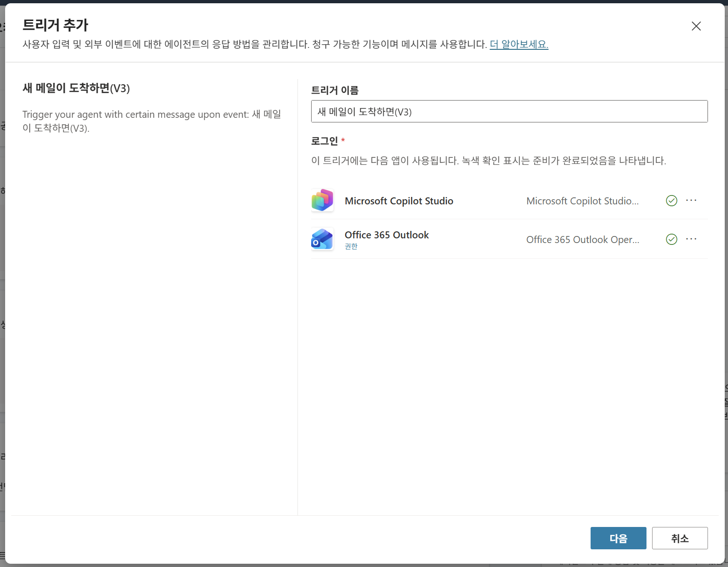
Task: Open more options for Microsoft Copilot Studio connection
Action: pos(691,200)
